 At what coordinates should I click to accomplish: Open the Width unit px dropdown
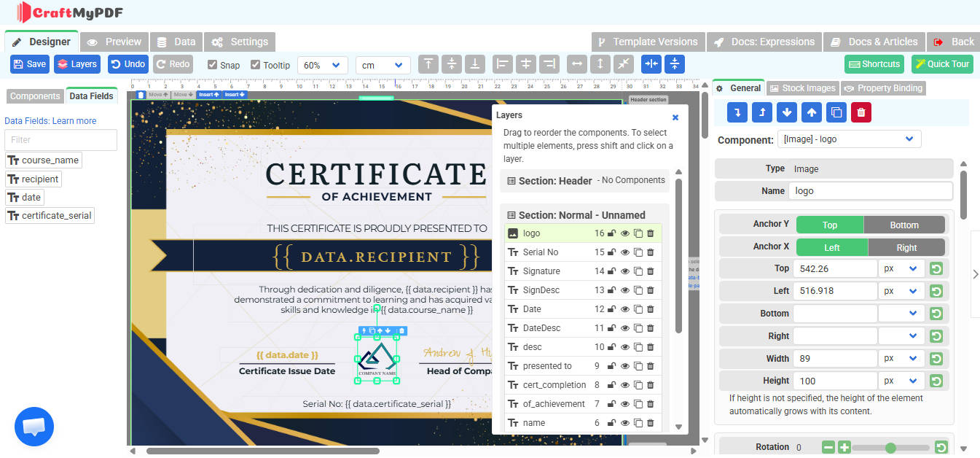pyautogui.click(x=901, y=359)
